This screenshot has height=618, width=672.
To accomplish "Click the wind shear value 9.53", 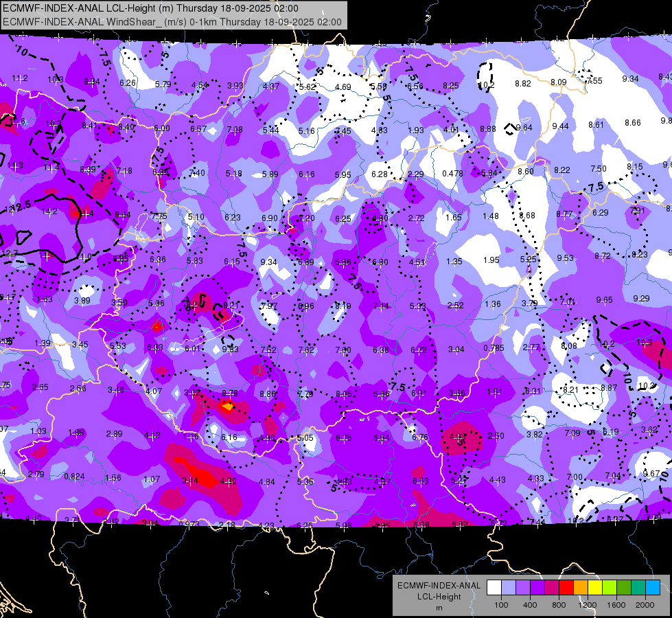I will (x=566, y=257).
